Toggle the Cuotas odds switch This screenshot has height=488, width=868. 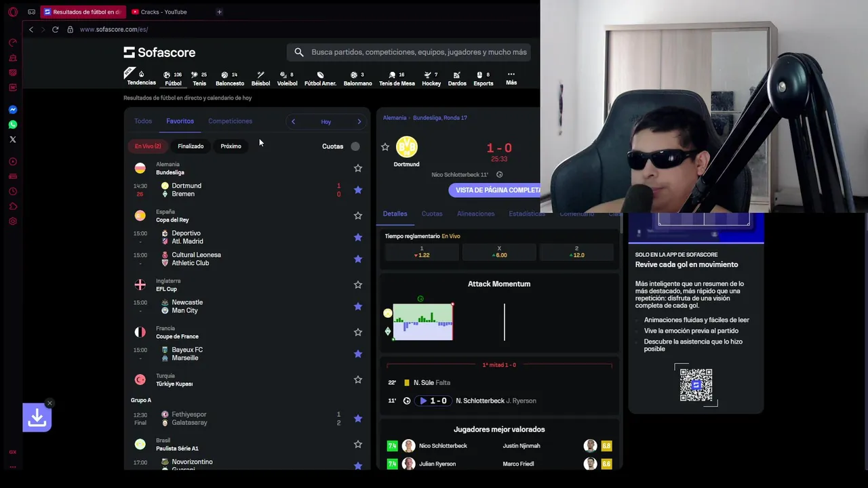tap(355, 146)
